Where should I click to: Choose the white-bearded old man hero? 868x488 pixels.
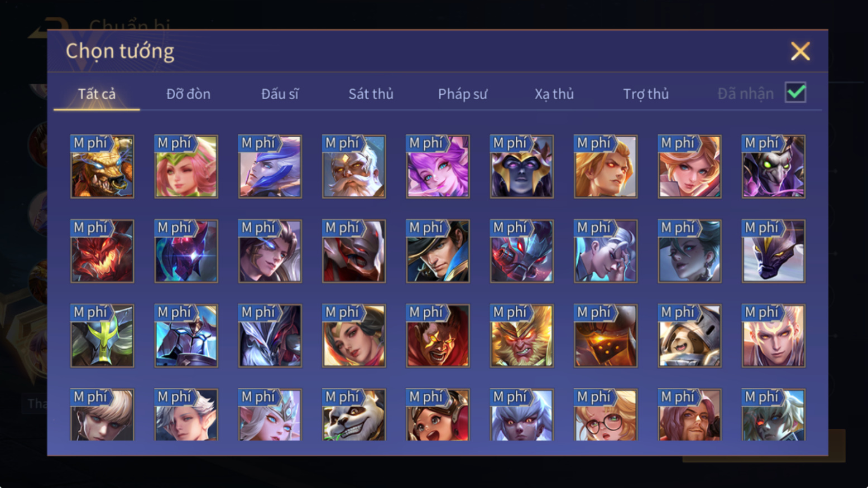point(354,166)
